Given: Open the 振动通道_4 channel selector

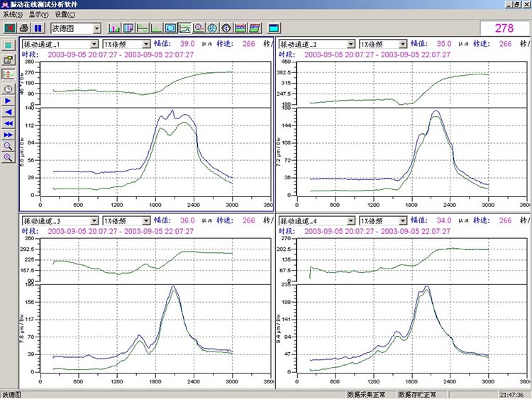Looking at the screenshot, I should tap(352, 221).
